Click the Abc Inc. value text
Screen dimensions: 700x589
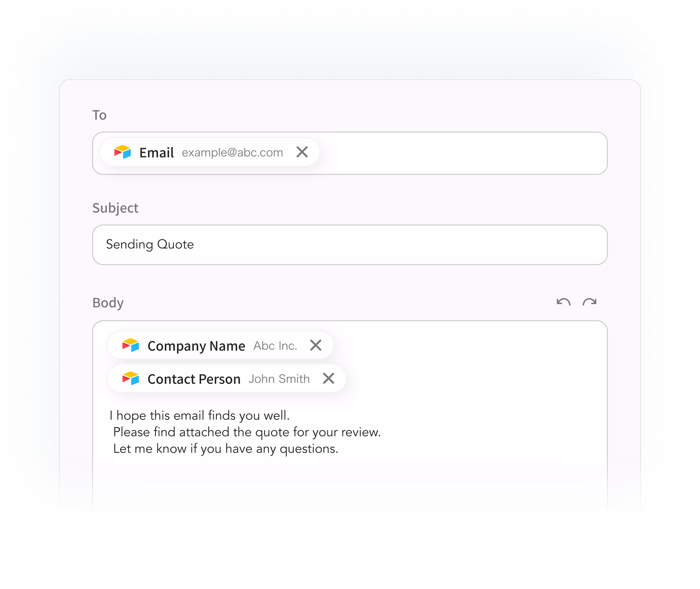pos(275,346)
